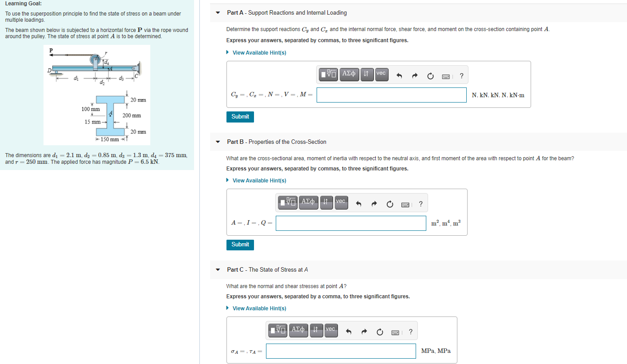Click the question mark help icon in Part C

click(x=410, y=332)
